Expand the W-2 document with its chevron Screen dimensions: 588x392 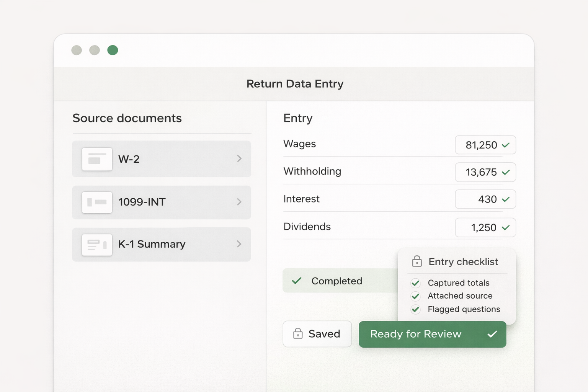click(239, 159)
